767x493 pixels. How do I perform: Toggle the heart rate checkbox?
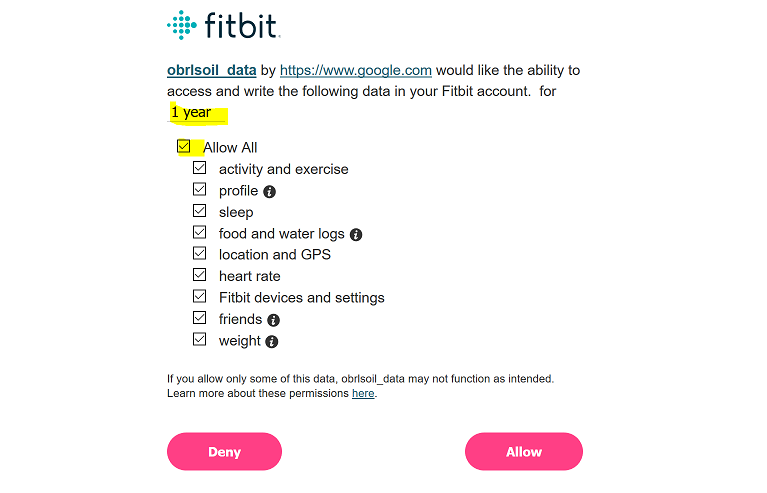point(200,275)
